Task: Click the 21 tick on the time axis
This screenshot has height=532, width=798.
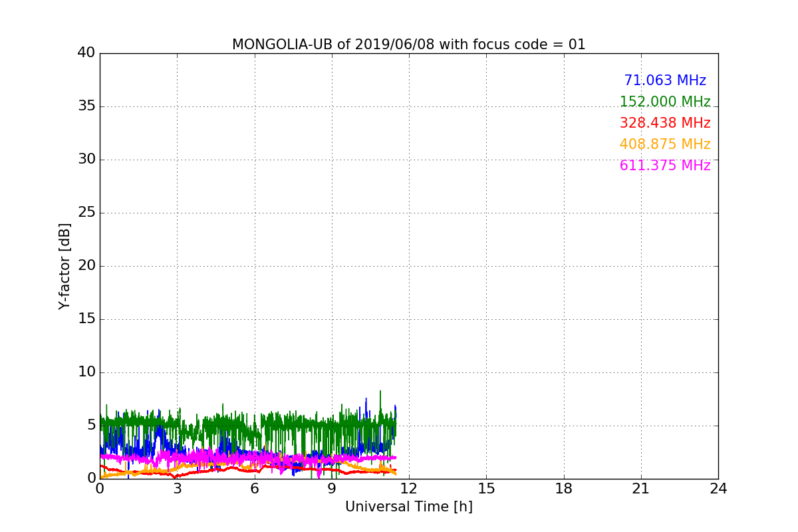Action: tap(641, 488)
